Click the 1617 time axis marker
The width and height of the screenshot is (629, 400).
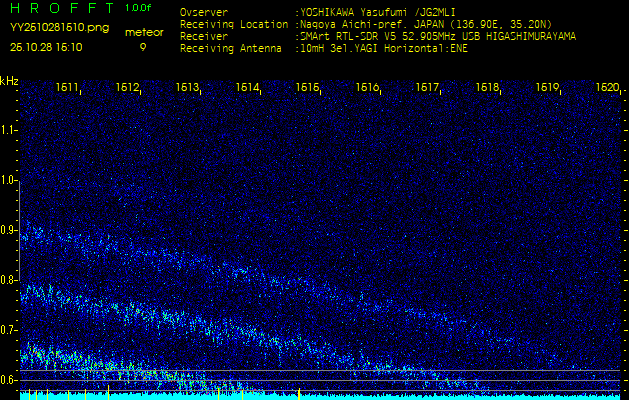428,88
